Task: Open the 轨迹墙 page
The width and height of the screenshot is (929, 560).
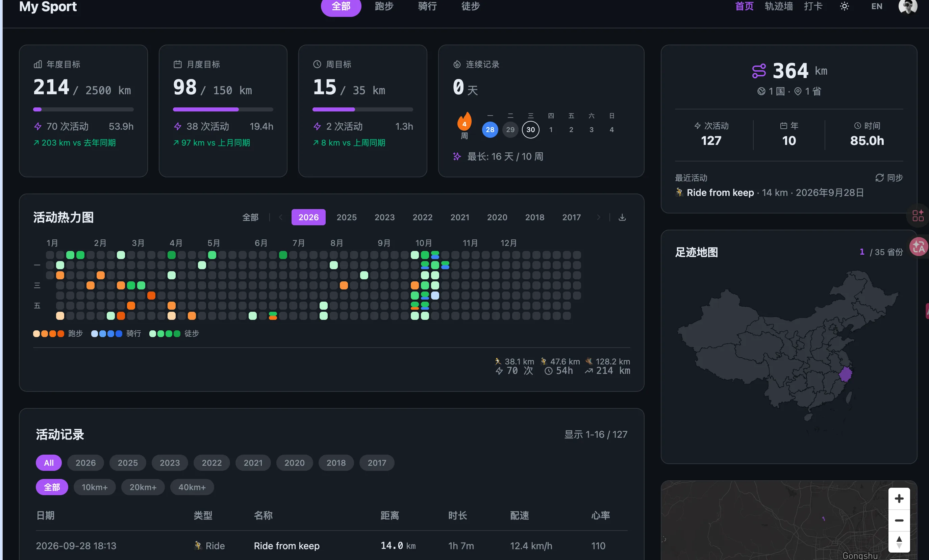Action: (779, 6)
